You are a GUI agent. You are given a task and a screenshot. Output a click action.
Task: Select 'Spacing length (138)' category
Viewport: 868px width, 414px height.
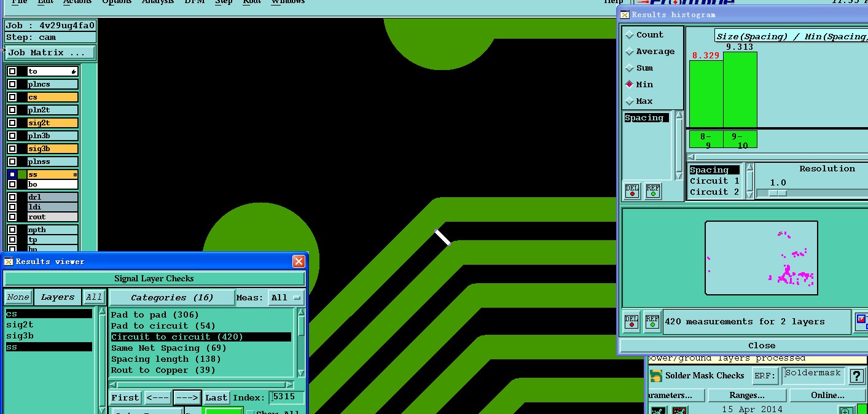tap(201, 359)
